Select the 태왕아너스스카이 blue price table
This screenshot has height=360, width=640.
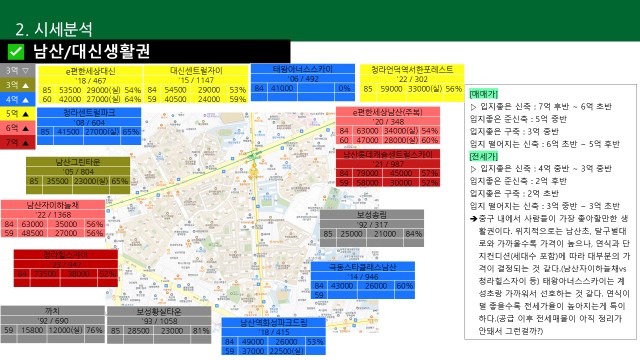pyautogui.click(x=303, y=82)
